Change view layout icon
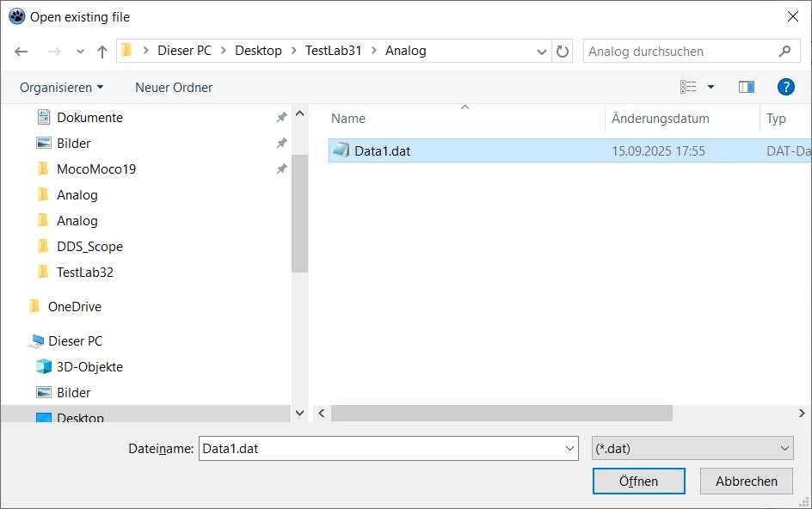The height and width of the screenshot is (509, 812). (688, 87)
